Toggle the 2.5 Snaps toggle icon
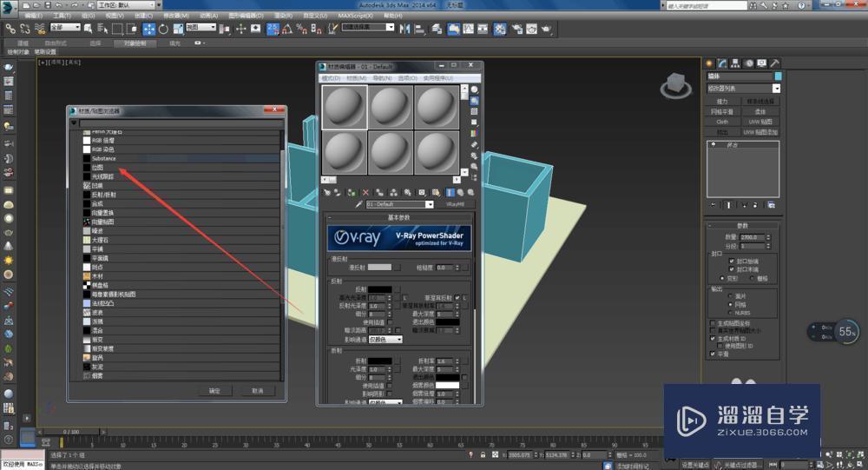This screenshot has height=470, width=868. 273,29
